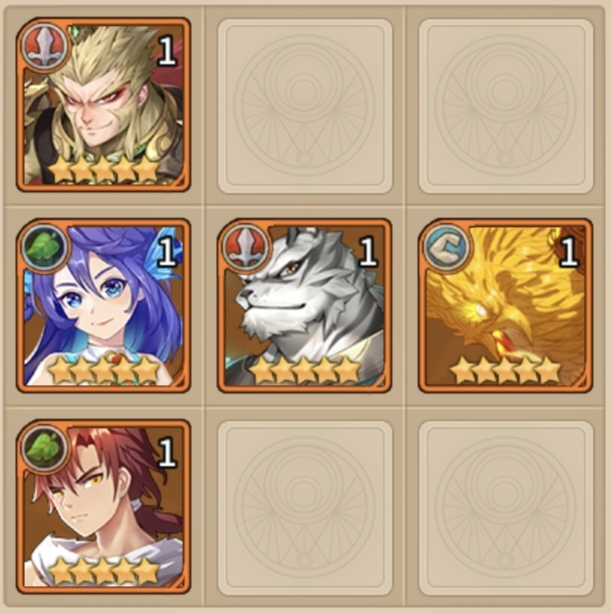Click the sword class icon on white tiger
611x614 pixels.
246,247
